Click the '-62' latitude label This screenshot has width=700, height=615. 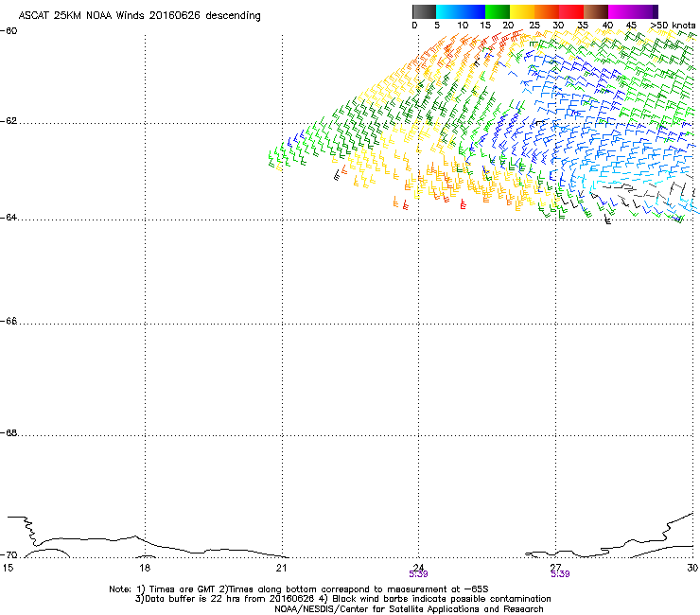coord(9,121)
